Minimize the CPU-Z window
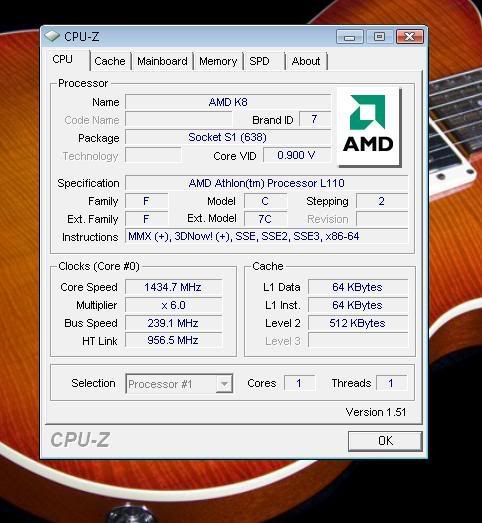This screenshot has height=523, width=482. pos(350,37)
